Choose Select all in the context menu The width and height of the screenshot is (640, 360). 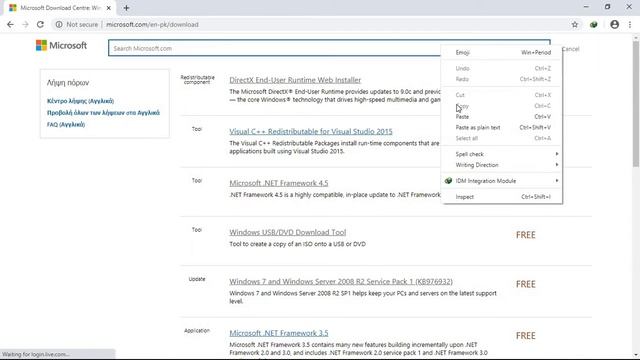[502, 138]
